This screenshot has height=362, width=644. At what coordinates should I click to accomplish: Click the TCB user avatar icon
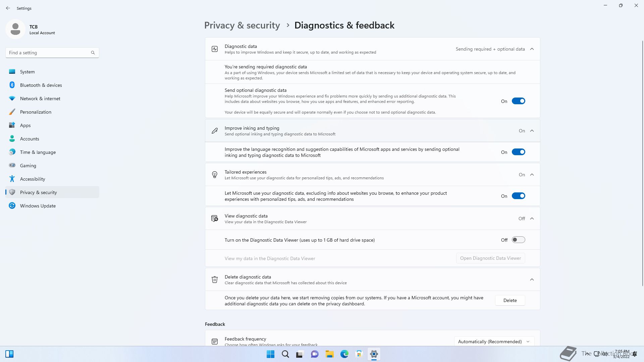point(15,29)
